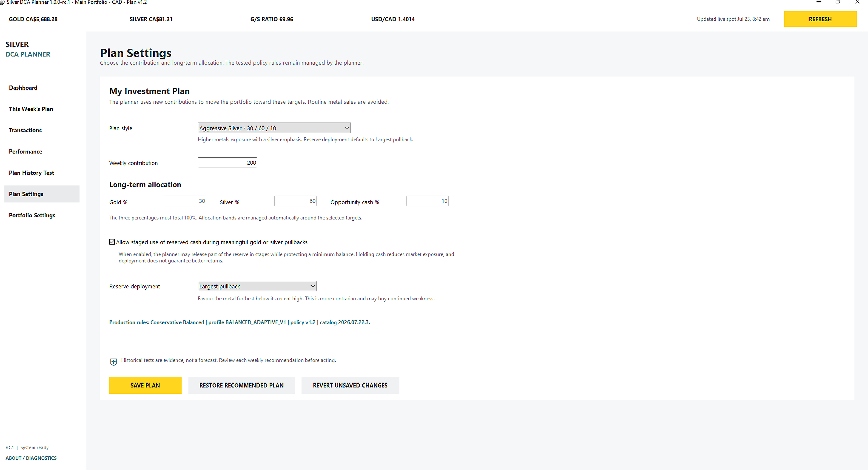The width and height of the screenshot is (868, 470).
Task: Minimize the Silver DCA Planner window
Action: point(818,2)
